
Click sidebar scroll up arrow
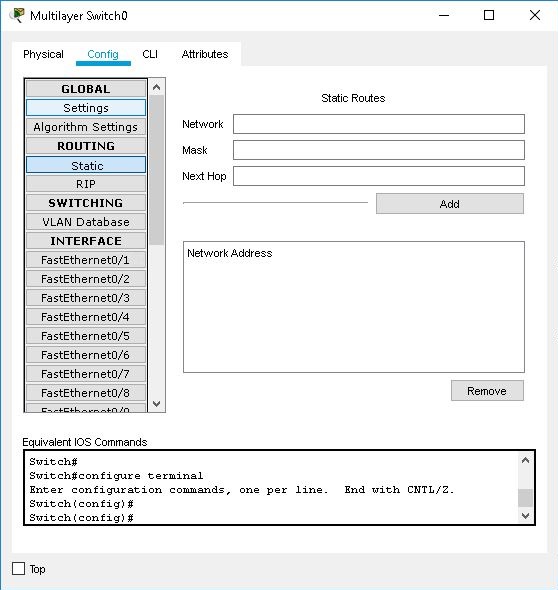click(x=157, y=87)
